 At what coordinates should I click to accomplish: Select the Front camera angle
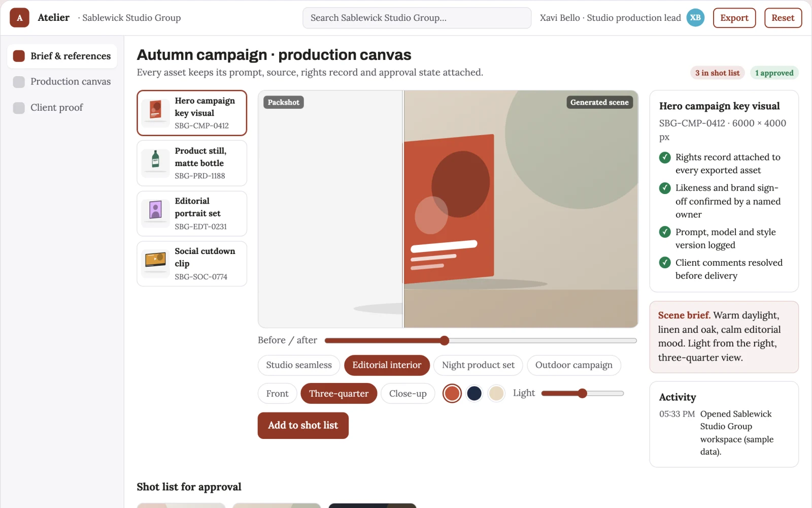click(277, 394)
